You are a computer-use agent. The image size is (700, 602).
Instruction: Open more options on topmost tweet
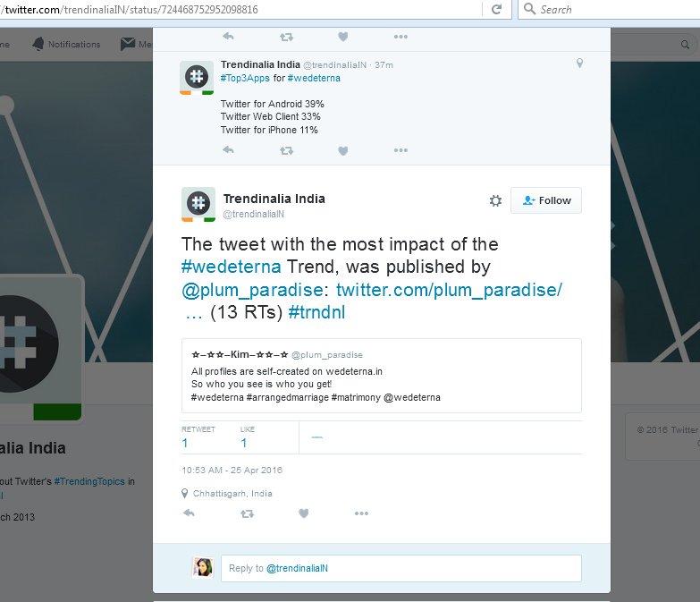pyautogui.click(x=401, y=37)
